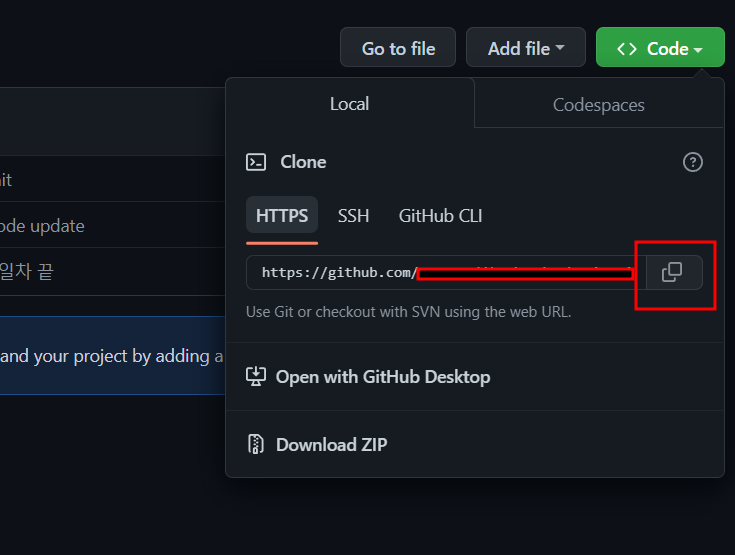Click the zip file icon

(x=256, y=444)
